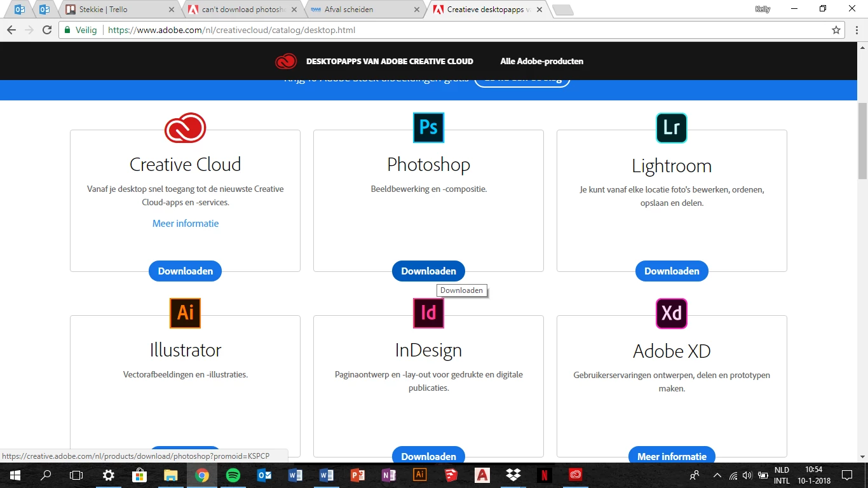Click the Kelly profile button in Chrome
868x488 pixels.
[x=763, y=9]
